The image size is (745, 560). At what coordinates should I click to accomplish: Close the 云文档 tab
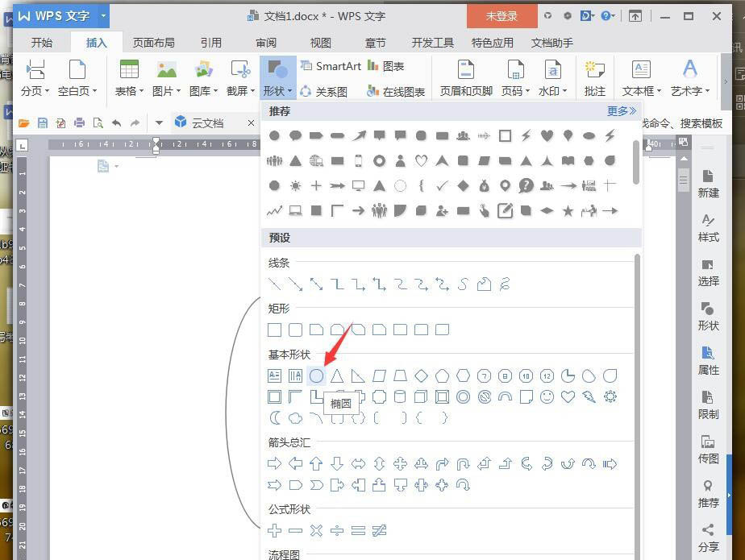pyautogui.click(x=251, y=123)
